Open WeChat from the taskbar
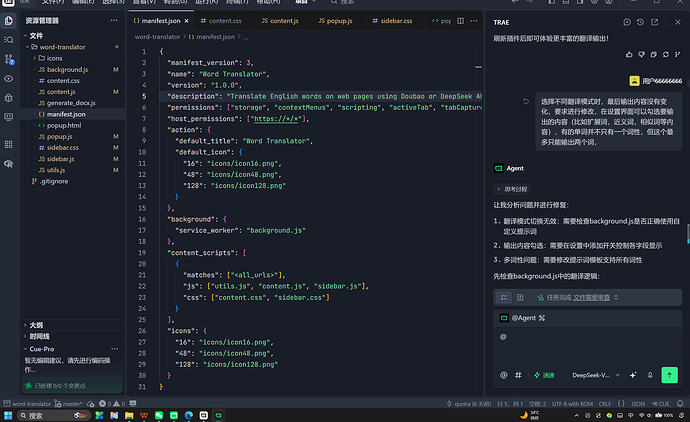 tap(159, 415)
